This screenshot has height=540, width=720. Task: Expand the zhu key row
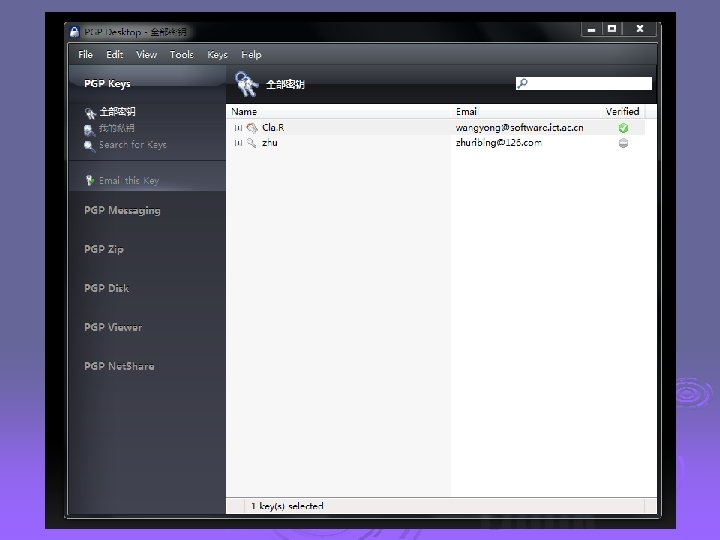pos(238,143)
